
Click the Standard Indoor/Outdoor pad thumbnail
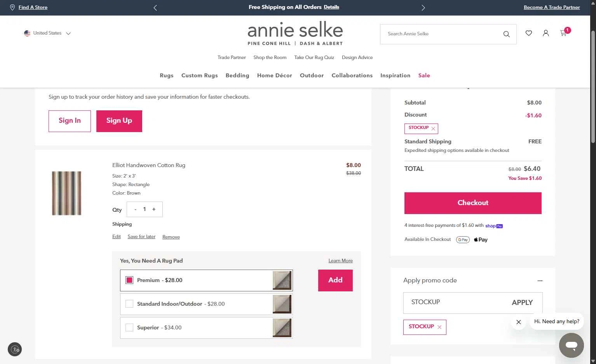[x=282, y=304]
